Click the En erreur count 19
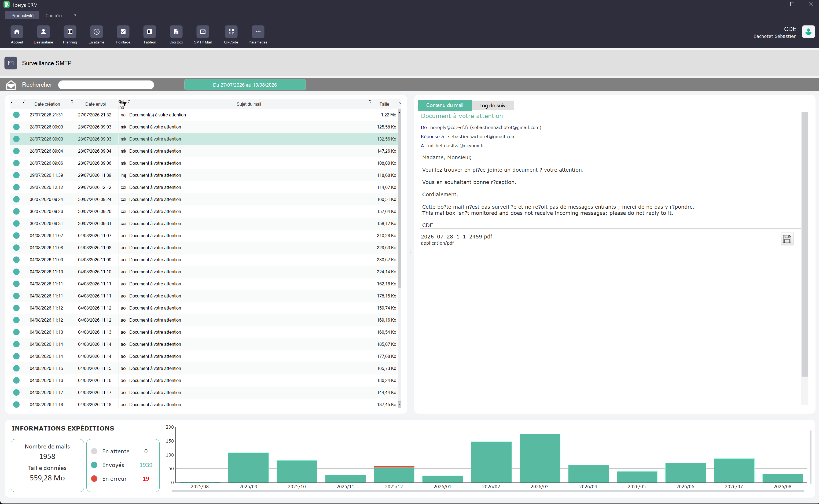819x504 pixels. 146,479
